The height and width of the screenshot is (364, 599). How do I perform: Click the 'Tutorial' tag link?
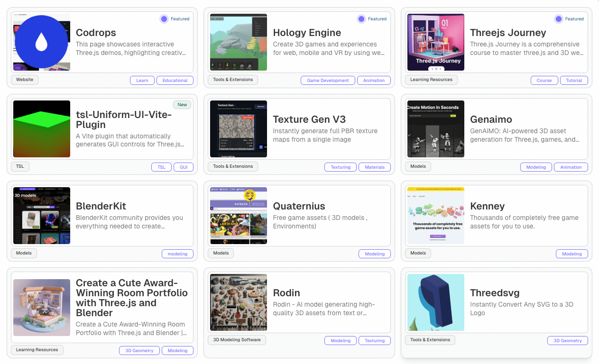pos(574,80)
